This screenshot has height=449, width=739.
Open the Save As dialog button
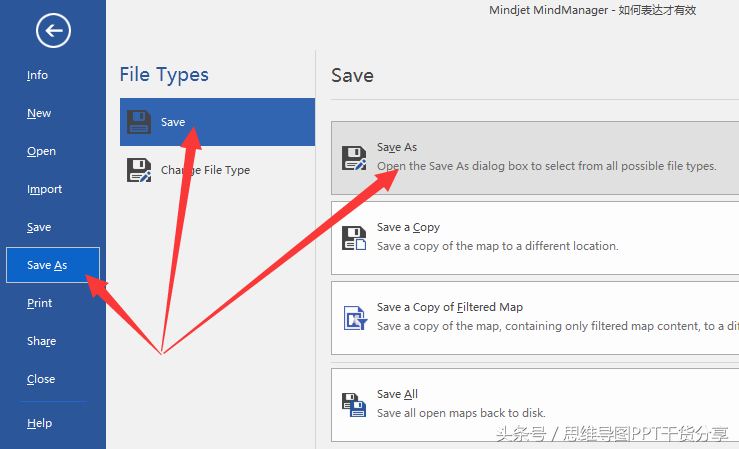[x=535, y=158]
